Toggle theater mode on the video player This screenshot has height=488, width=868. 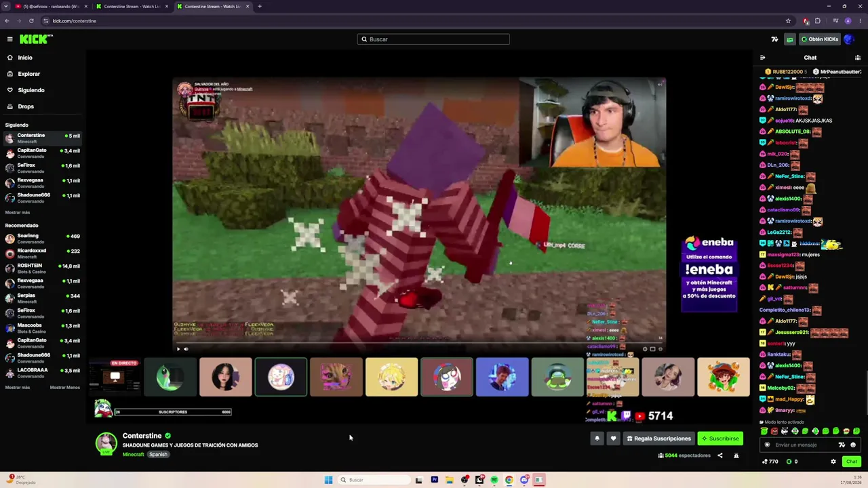pos(652,349)
